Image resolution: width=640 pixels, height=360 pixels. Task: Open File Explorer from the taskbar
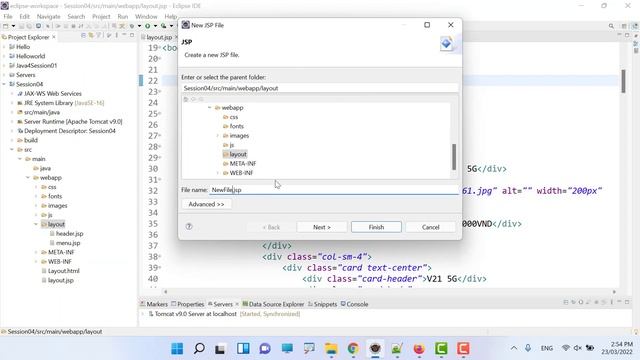click(x=331, y=349)
